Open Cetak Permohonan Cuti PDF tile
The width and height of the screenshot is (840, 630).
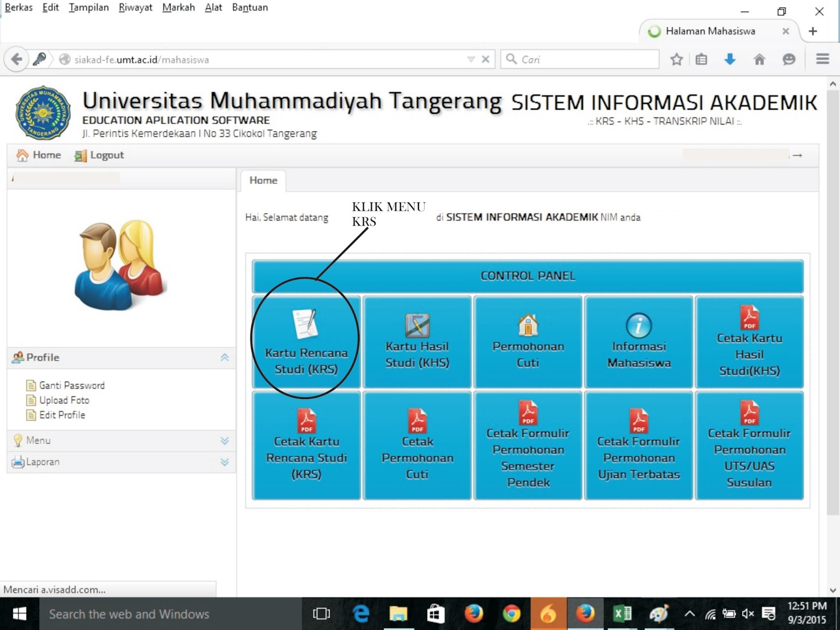coord(417,445)
